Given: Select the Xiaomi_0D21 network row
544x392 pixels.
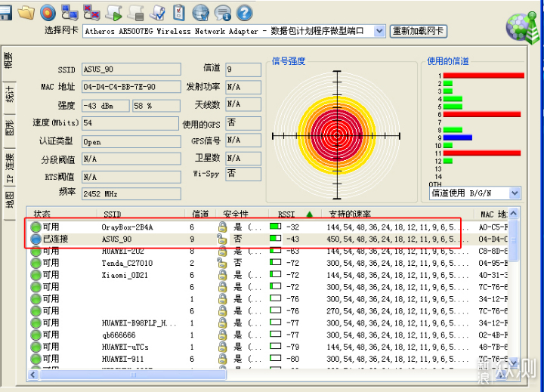Looking at the screenshot, I should click(x=267, y=275).
